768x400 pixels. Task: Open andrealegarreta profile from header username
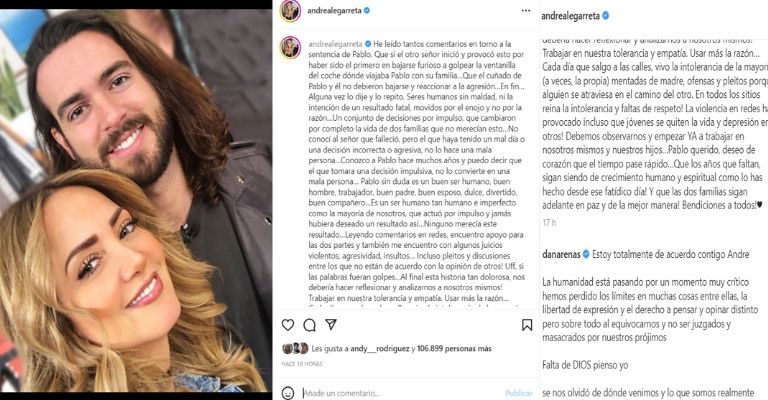(335, 10)
